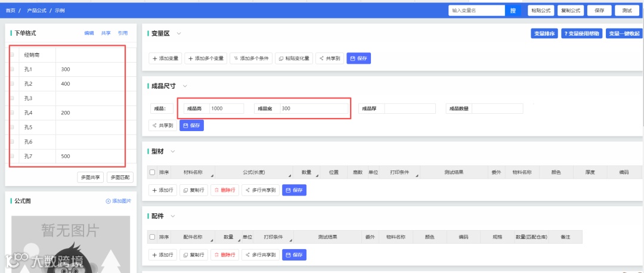The width and height of the screenshot is (644, 273).
Task: Focus the 输入变量名 search field
Action: click(x=477, y=11)
